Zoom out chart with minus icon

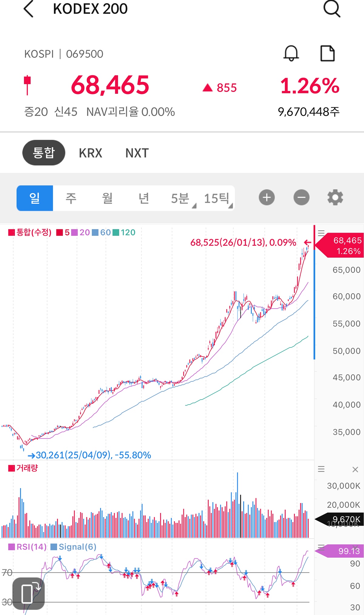coord(302,198)
